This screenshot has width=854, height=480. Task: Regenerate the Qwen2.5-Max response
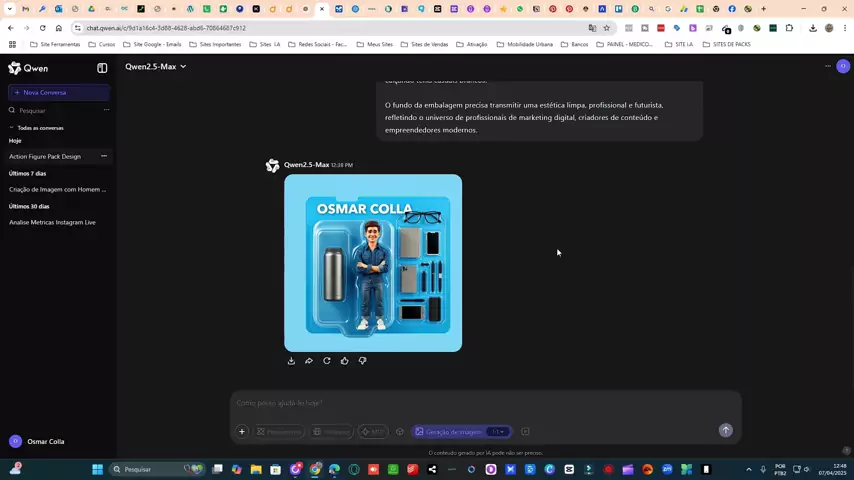(x=327, y=361)
